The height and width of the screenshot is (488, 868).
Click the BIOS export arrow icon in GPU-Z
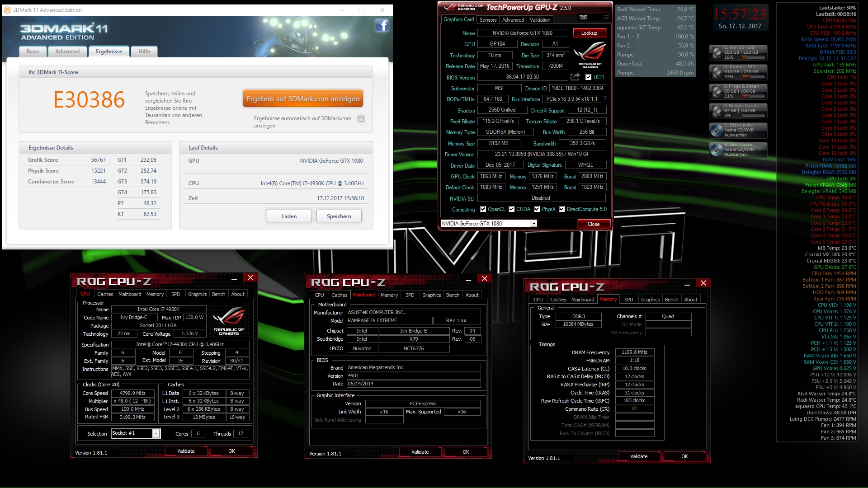coord(575,77)
